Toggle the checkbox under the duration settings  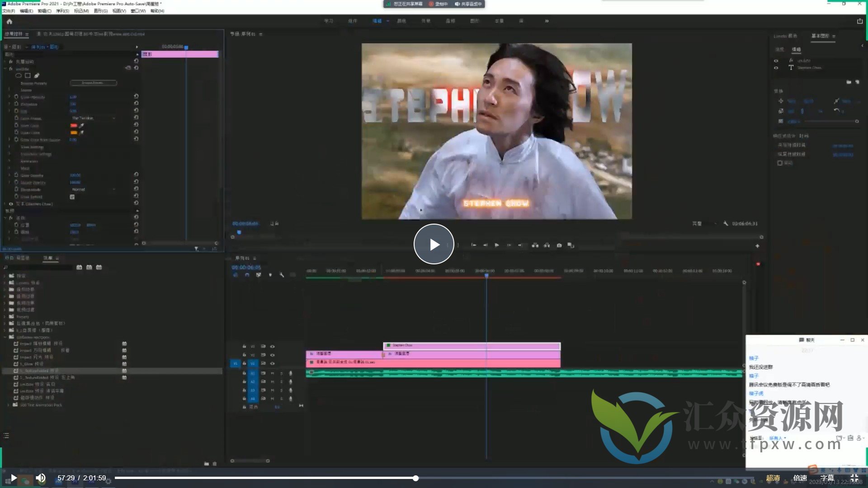(780, 163)
